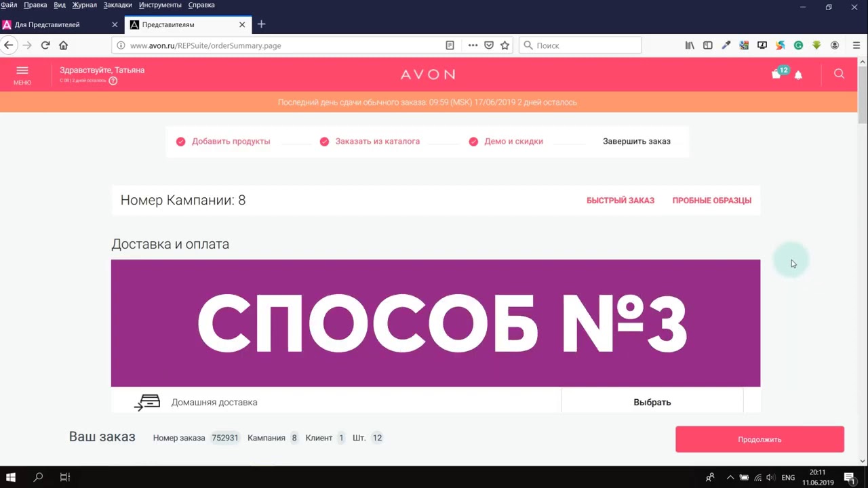
Task: Open Wi-Fi network tray icon
Action: point(757,477)
